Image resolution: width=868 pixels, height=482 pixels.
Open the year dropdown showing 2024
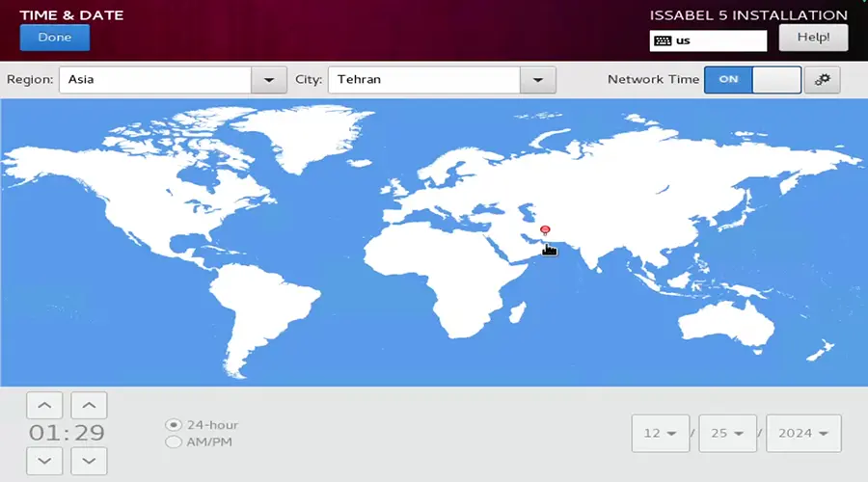point(803,433)
